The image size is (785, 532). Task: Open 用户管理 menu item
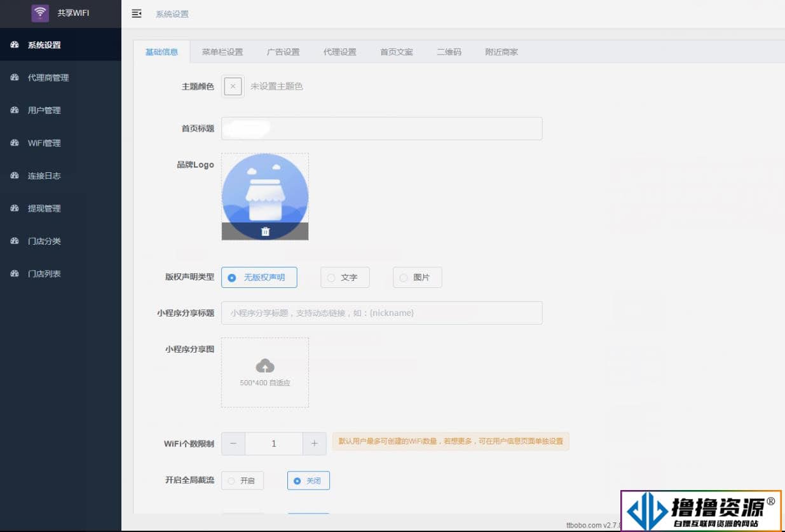coord(60,110)
